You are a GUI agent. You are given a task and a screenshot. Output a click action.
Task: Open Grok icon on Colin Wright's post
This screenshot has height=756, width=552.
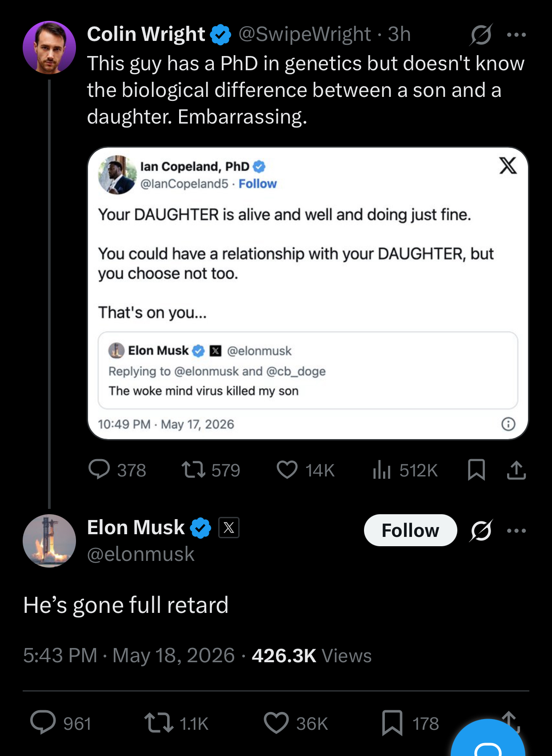[481, 34]
